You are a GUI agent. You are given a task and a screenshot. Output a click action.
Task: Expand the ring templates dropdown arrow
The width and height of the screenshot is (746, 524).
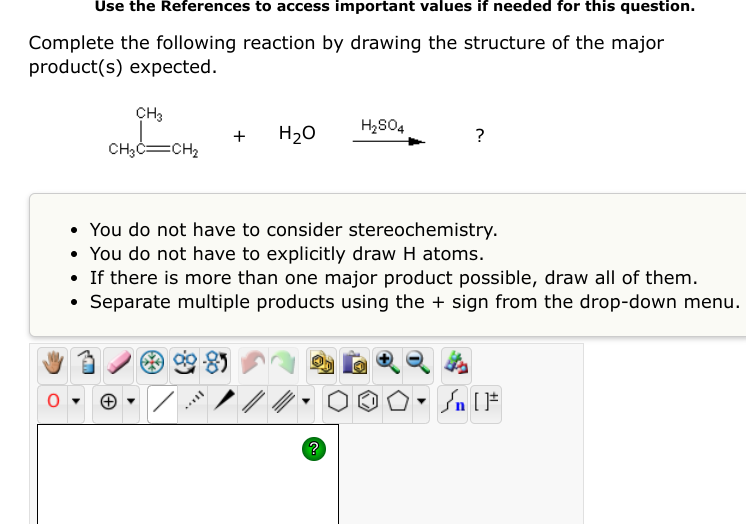coord(421,402)
